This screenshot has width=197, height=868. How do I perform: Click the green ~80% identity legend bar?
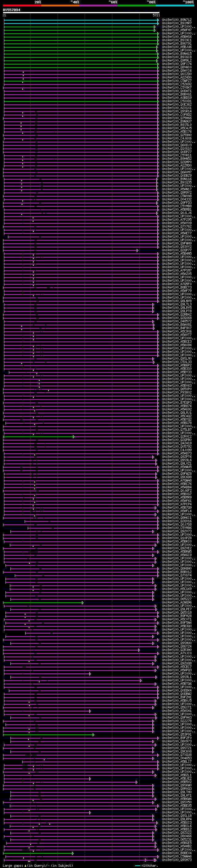click(136, 6)
